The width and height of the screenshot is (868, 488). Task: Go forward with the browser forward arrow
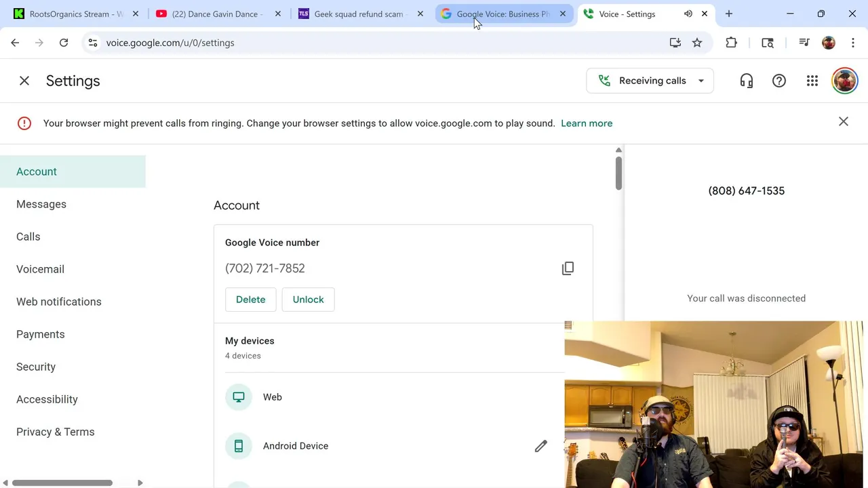(39, 43)
